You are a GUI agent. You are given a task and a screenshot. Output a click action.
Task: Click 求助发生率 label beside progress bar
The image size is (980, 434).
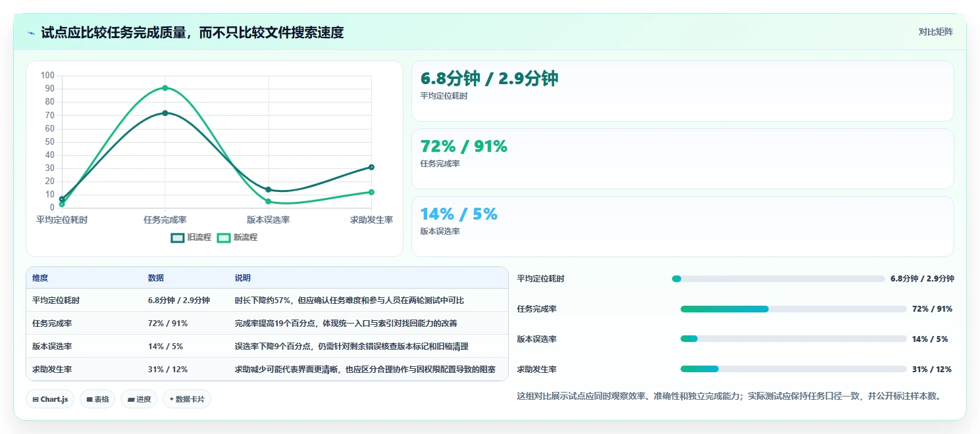point(537,370)
